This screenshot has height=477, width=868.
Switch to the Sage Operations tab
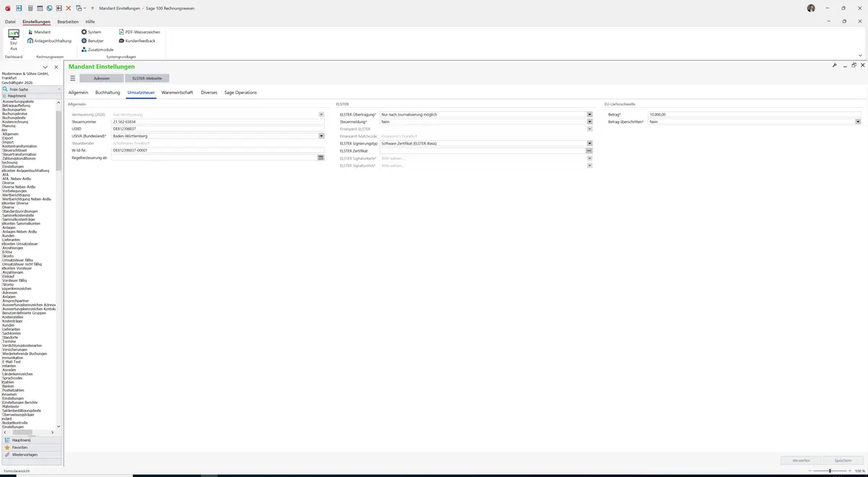[x=241, y=93]
